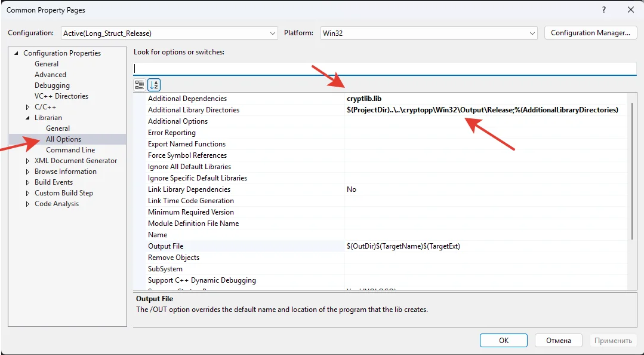Open Configuration Manager
The height and width of the screenshot is (355, 644).
pyautogui.click(x=590, y=33)
